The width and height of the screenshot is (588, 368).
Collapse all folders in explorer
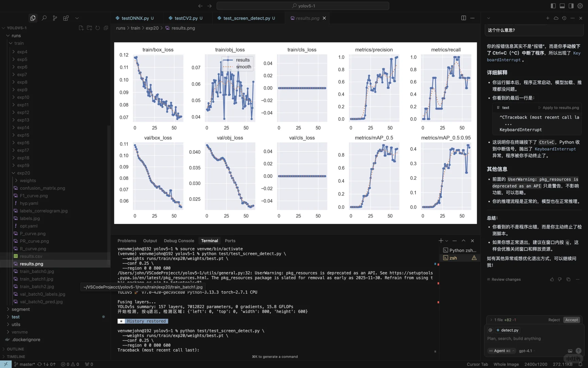pos(106,28)
